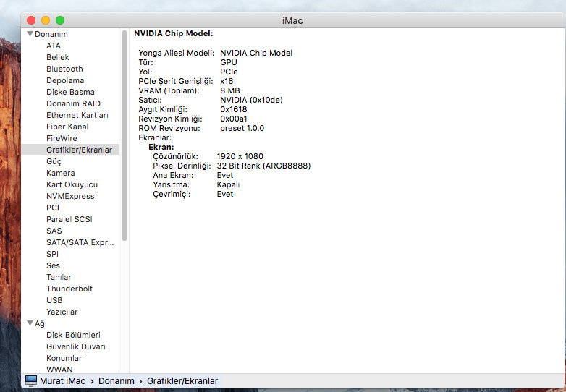Open the USB entry
This screenshot has width=566, height=392.
54,300
